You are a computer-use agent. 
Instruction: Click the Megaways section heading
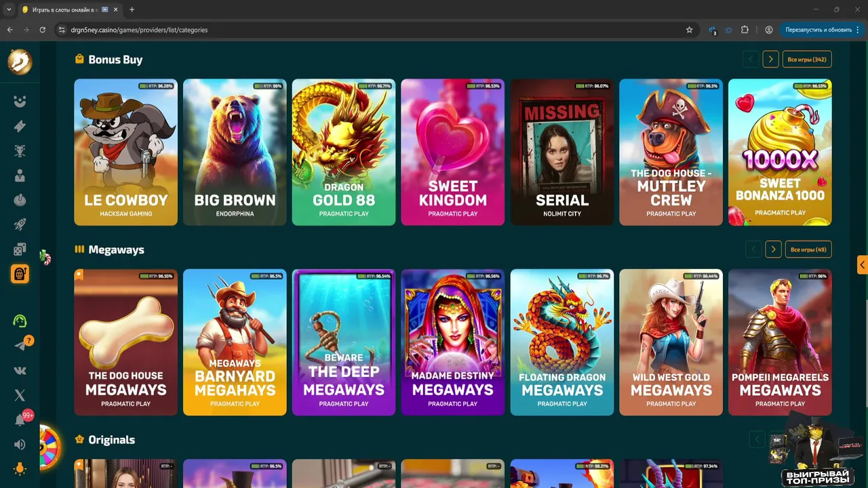[x=116, y=249]
